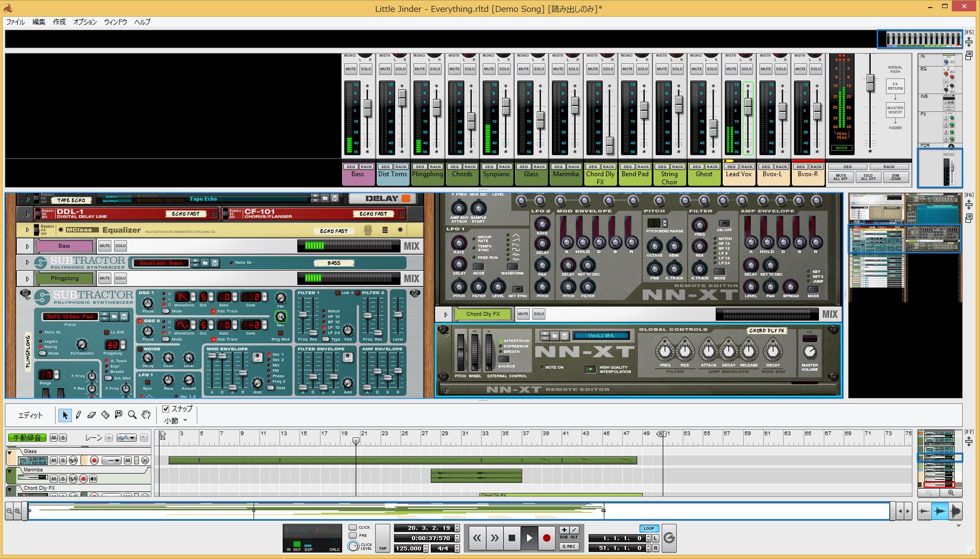Open the ヘルプ menu
Screen dimensions: 980x559
coord(142,22)
